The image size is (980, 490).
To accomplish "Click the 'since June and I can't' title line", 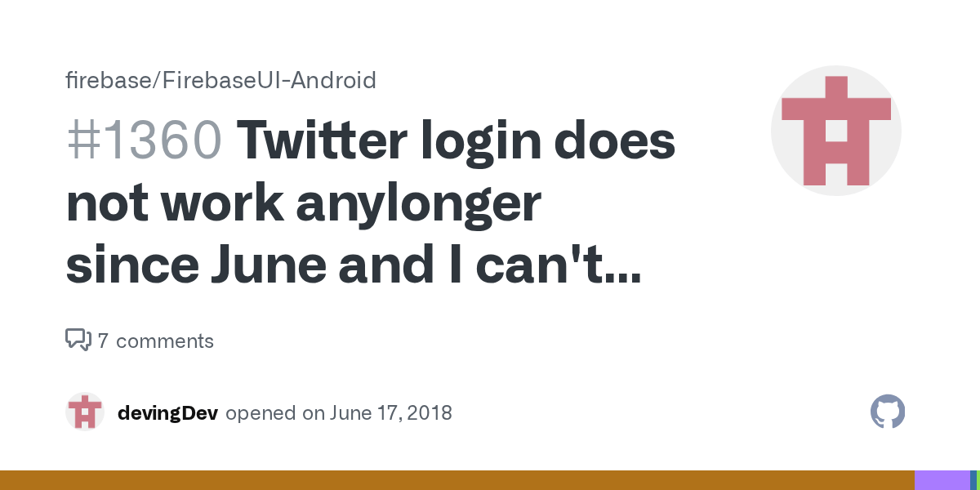I will click(x=327, y=267).
